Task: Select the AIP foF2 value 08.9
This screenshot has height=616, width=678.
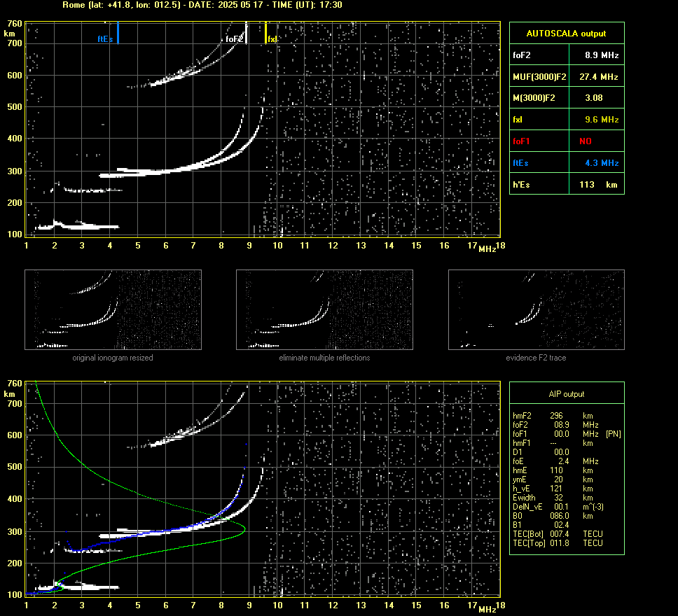Action: click(561, 424)
